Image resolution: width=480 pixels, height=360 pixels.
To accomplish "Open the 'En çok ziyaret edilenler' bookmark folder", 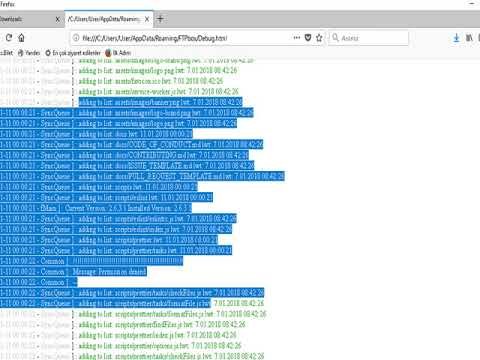I will [x=73, y=53].
